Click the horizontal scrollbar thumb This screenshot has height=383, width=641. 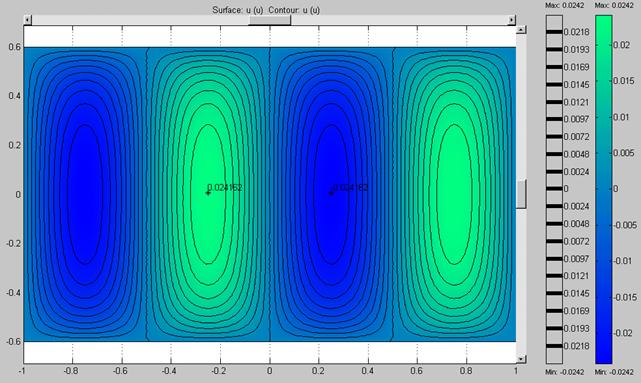click(x=270, y=20)
